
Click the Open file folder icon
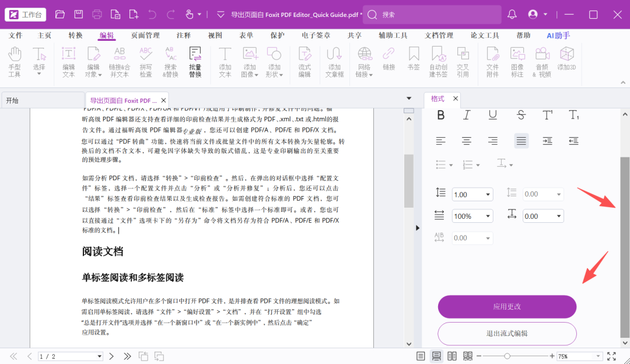pyautogui.click(x=60, y=15)
